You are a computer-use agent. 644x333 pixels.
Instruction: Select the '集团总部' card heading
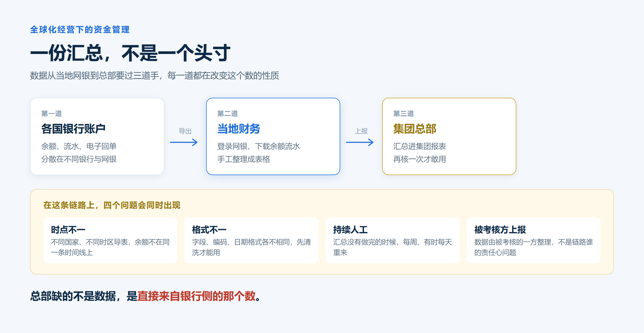415,129
